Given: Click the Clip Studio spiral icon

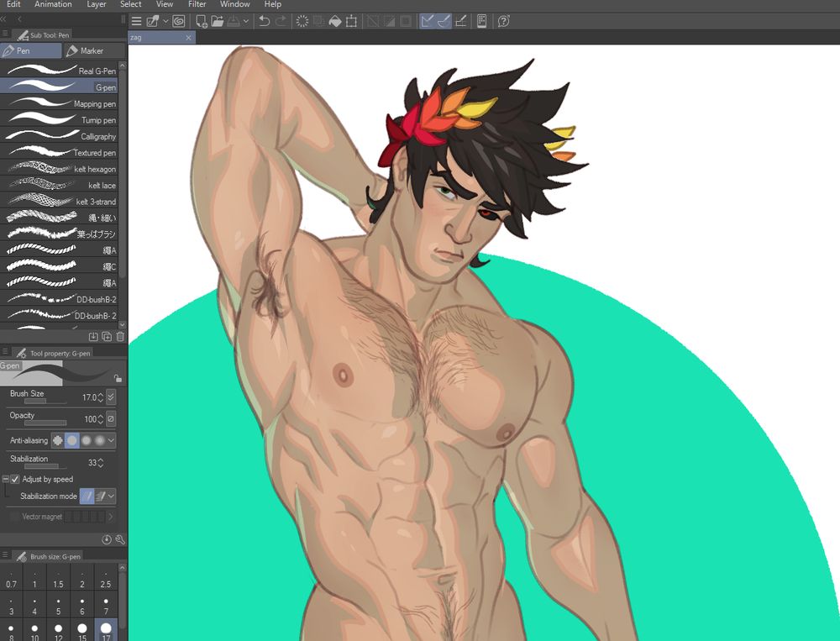Looking at the screenshot, I should tap(179, 22).
